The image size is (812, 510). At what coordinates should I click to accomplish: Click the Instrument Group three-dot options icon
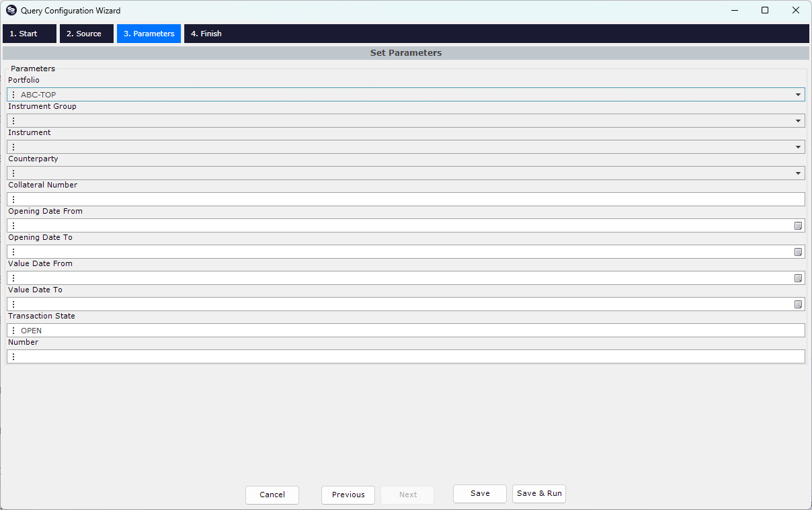pyautogui.click(x=13, y=121)
